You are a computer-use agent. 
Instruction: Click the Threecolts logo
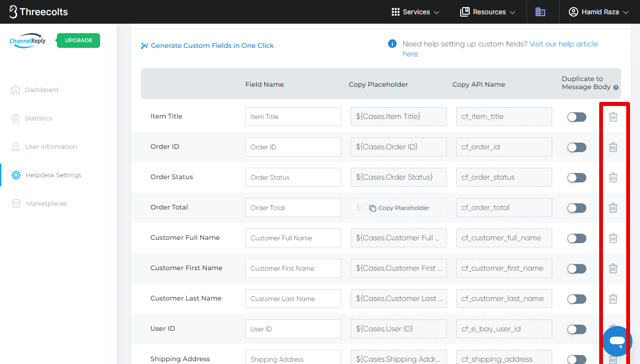pyautogui.click(x=38, y=12)
